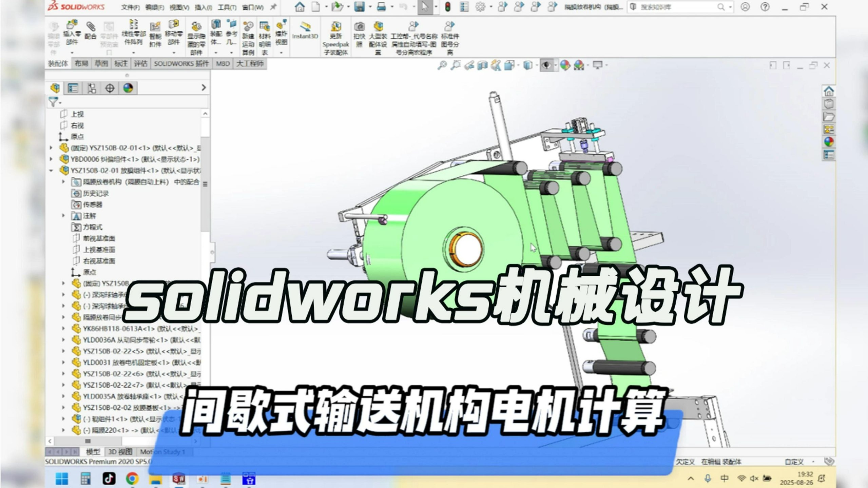
Task: Click the Rebuild traffic light icon
Action: (448, 7)
